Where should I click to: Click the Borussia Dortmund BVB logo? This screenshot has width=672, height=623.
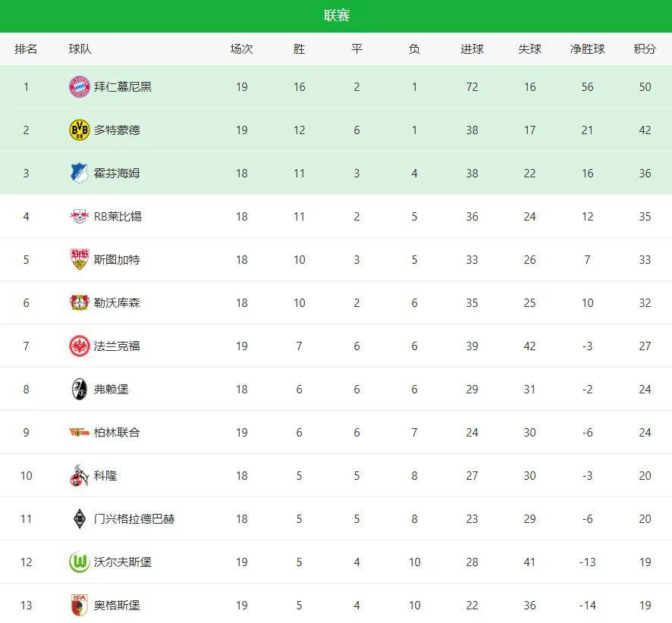tap(80, 130)
